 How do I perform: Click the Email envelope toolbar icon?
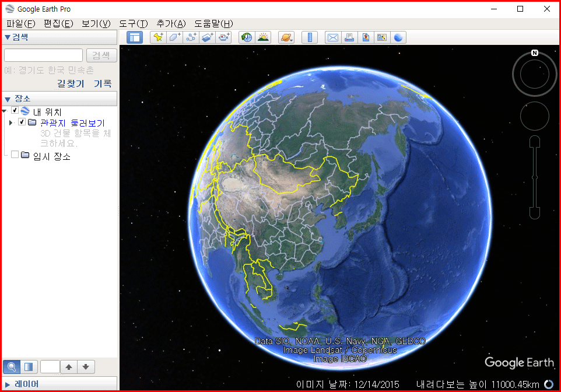tap(333, 37)
